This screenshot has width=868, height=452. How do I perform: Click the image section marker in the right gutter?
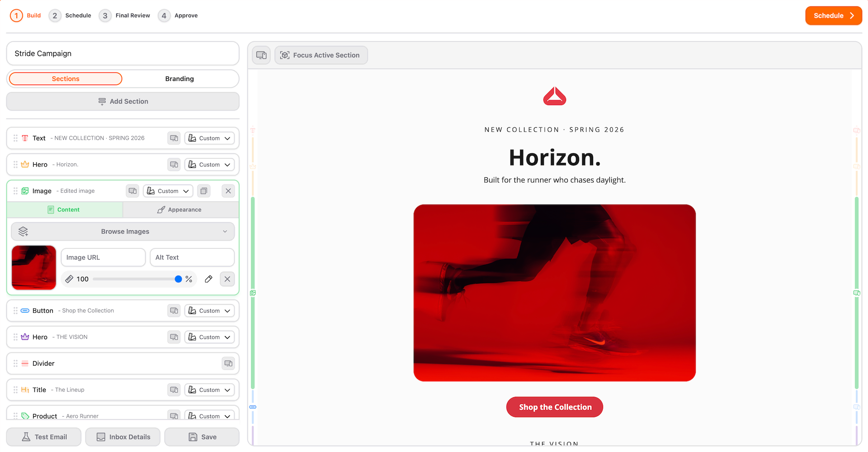click(857, 293)
